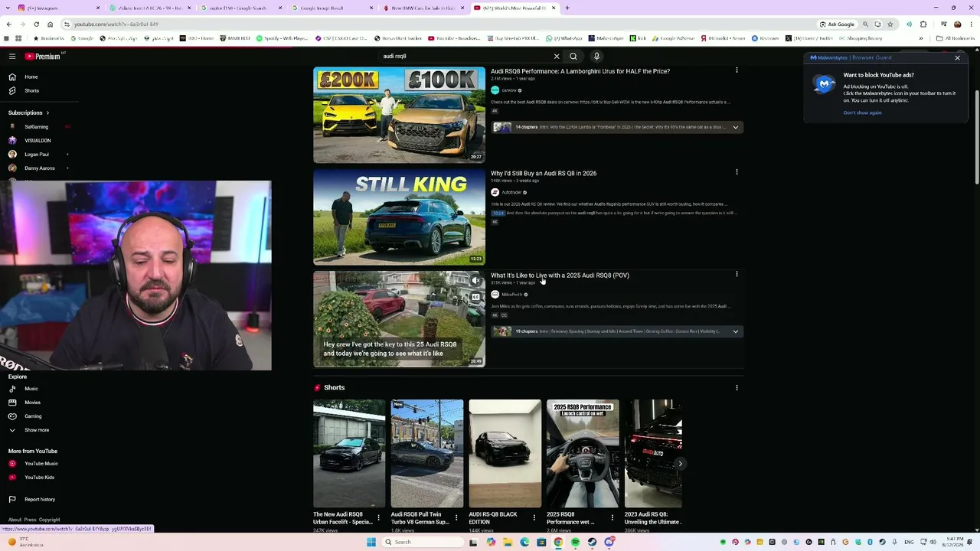Screen dimensions: 980x551
Task: Open the browser extensions puzzle icon
Action: (x=923, y=24)
